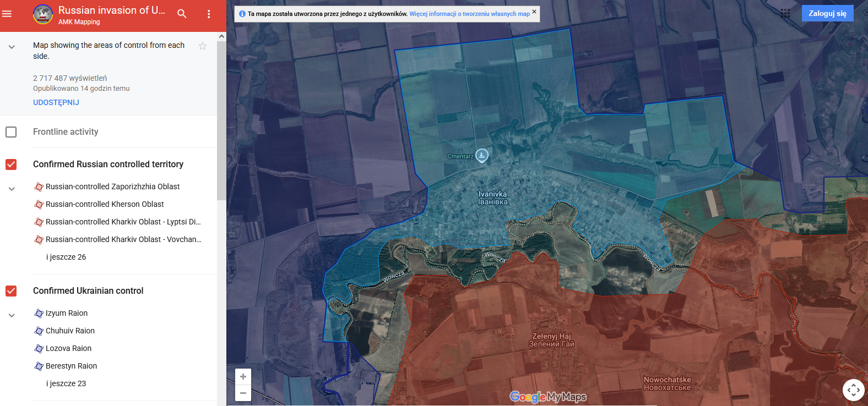Select the Lyptsi Kharkiv Oblast polygon icon
The width and height of the screenshot is (868, 406).
[x=39, y=222]
